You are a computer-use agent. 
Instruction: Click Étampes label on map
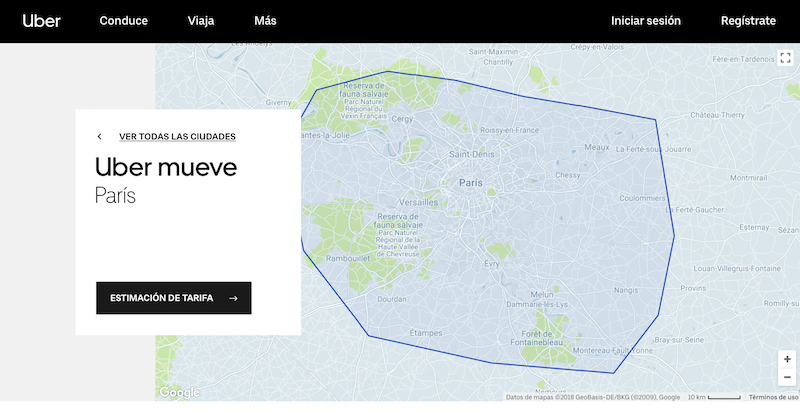(x=426, y=333)
